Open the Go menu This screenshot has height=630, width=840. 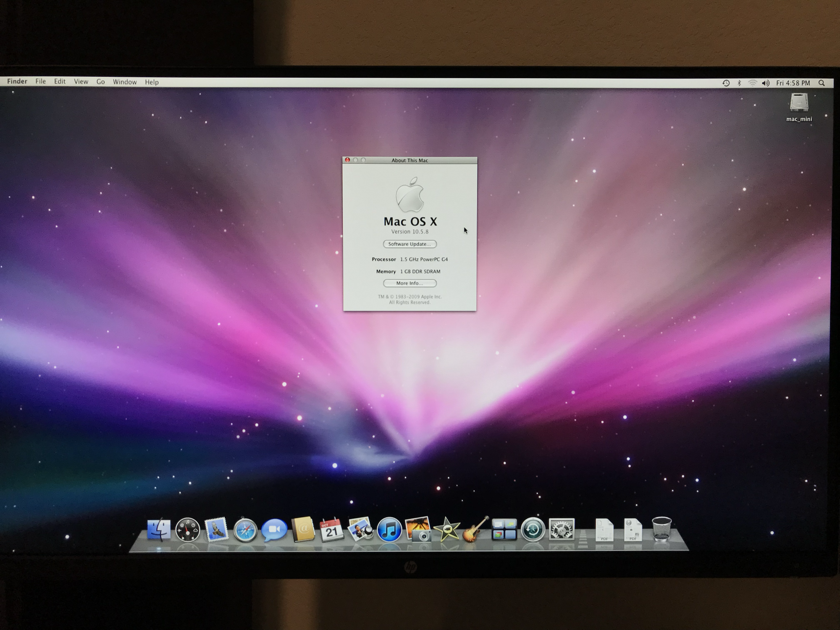[x=100, y=82]
